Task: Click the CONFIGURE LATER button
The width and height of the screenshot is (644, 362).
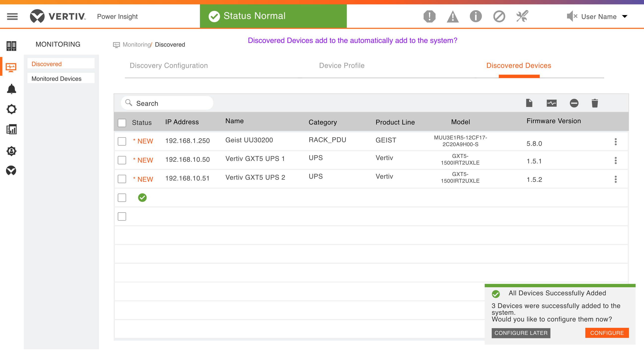Action: (x=521, y=333)
